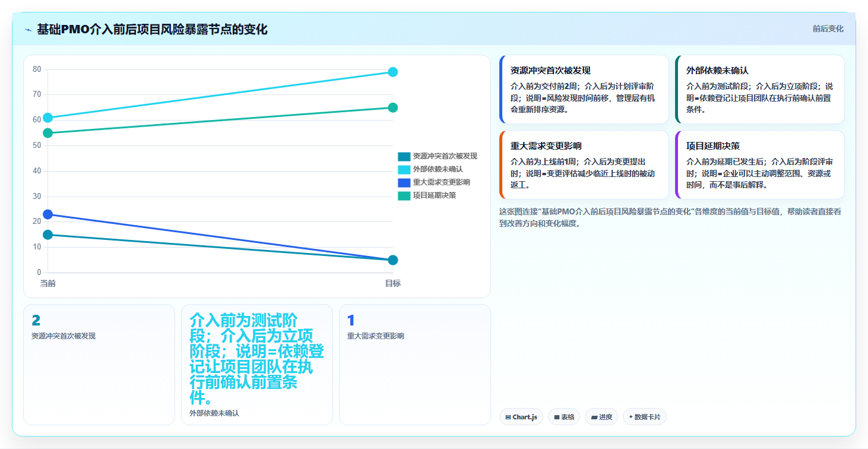Viewport: 868px width, 449px height.
Task: Click 项目延期决策 data point at 目标 (65)
Action: coord(392,107)
